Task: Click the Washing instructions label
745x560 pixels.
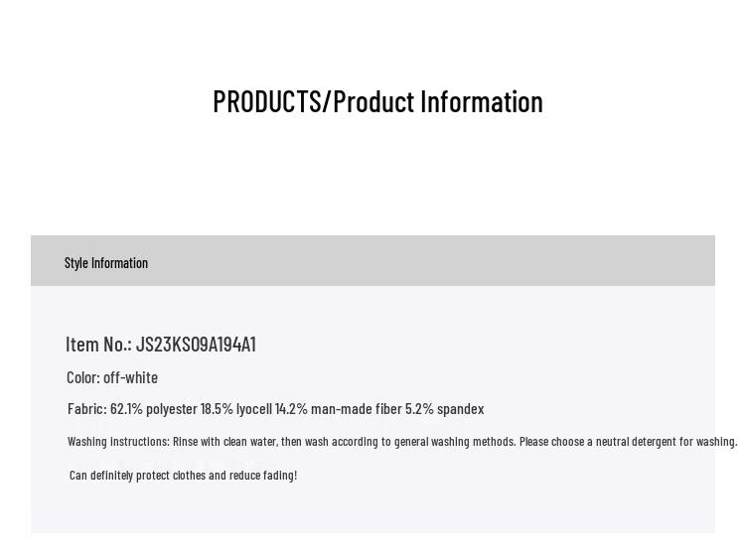Action: click(118, 442)
